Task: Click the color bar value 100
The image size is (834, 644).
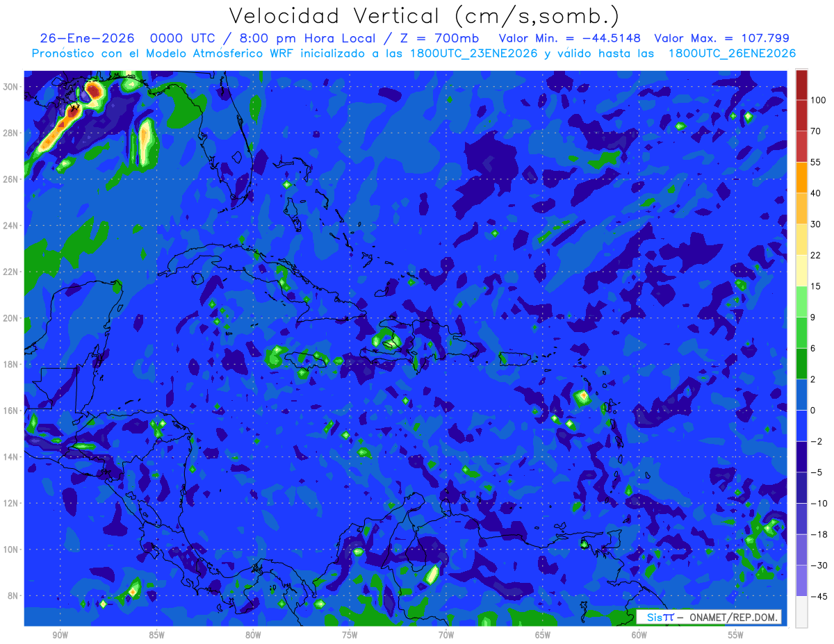Action: [819, 101]
